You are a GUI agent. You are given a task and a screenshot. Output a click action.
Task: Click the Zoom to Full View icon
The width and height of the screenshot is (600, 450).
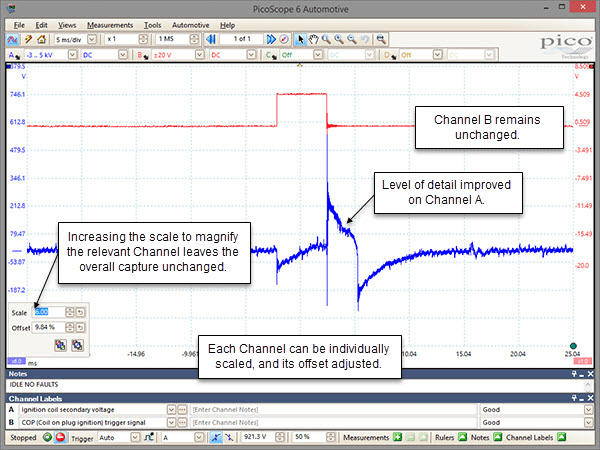click(x=381, y=39)
